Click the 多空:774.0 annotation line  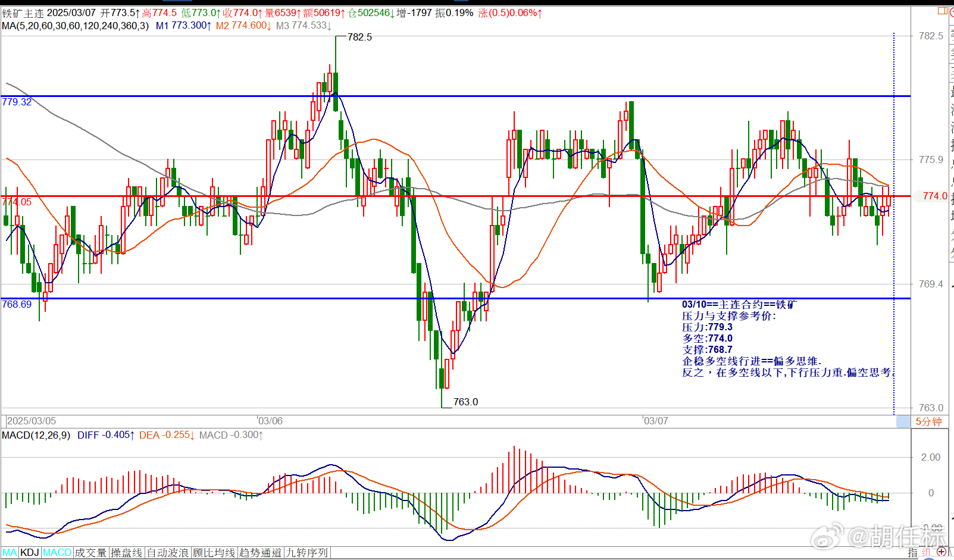pos(707,338)
